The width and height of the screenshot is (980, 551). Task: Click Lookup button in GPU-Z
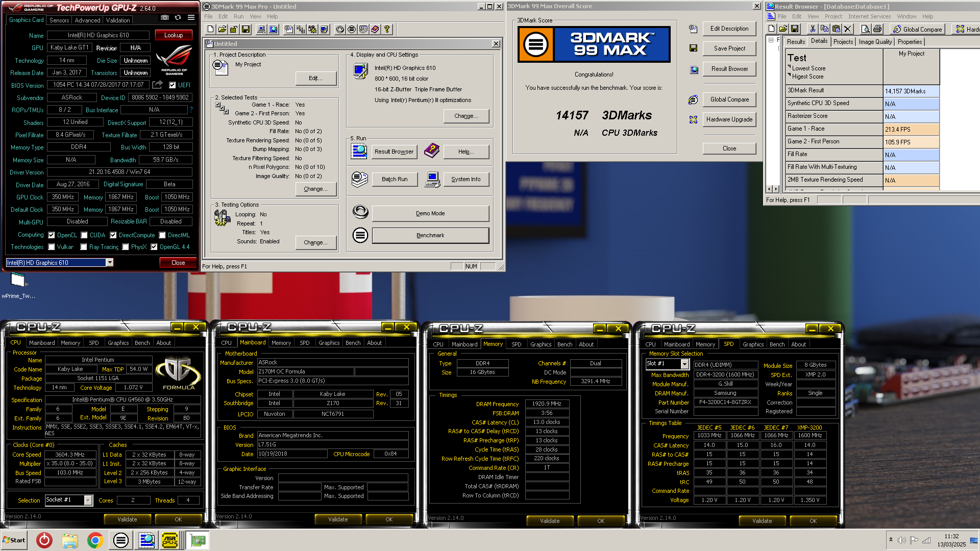pyautogui.click(x=174, y=35)
